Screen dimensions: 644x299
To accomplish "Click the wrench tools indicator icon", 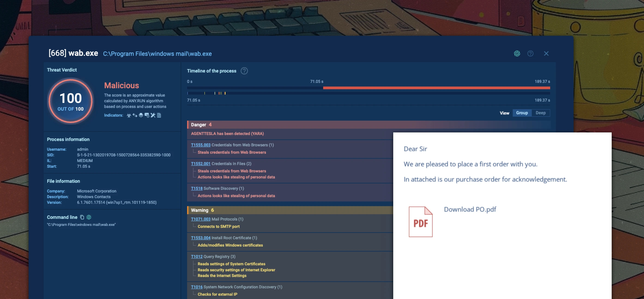I will coord(153,115).
